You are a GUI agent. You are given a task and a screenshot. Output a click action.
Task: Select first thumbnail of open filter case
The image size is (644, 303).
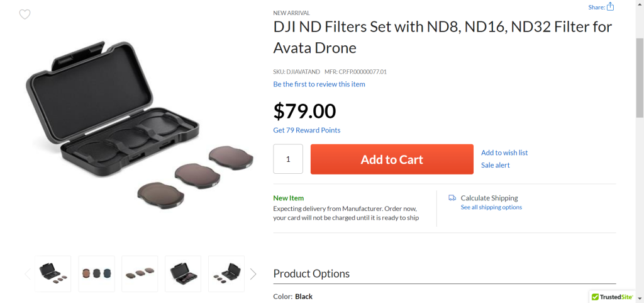[53, 273]
